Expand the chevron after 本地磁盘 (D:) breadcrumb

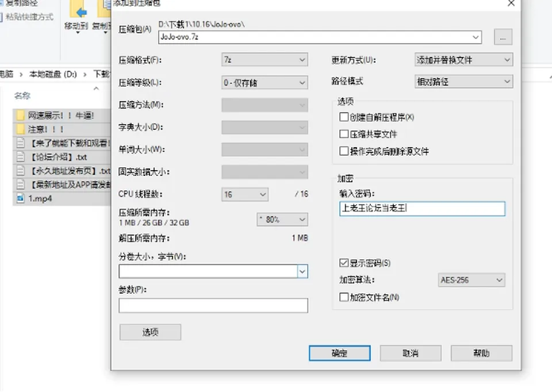coord(85,74)
